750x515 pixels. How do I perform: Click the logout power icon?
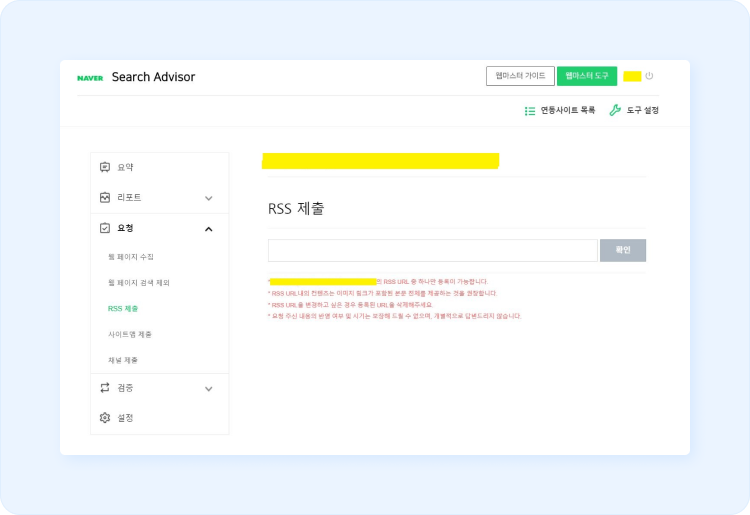click(649, 76)
